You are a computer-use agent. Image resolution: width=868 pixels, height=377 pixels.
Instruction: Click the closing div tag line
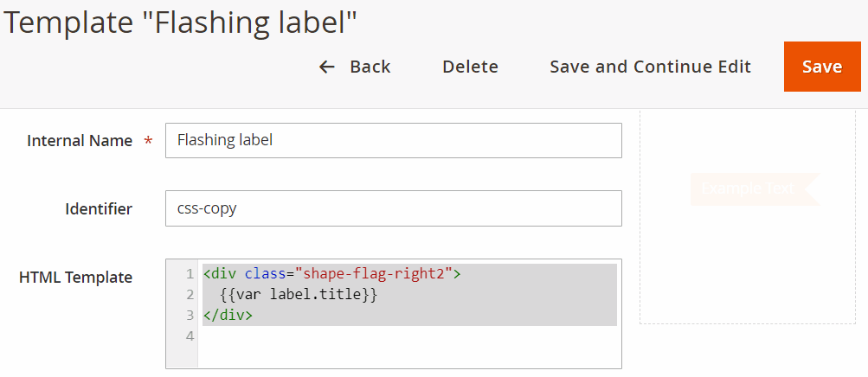(228, 316)
